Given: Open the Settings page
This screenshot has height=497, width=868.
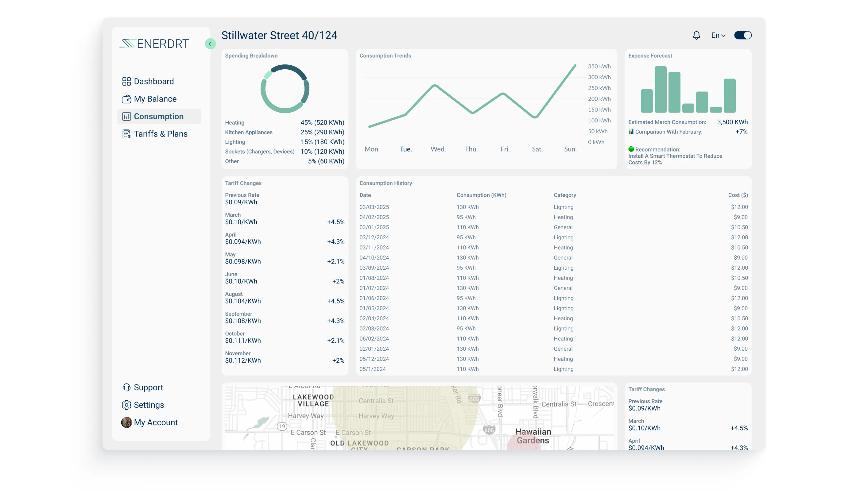Looking at the screenshot, I should coord(159,405).
